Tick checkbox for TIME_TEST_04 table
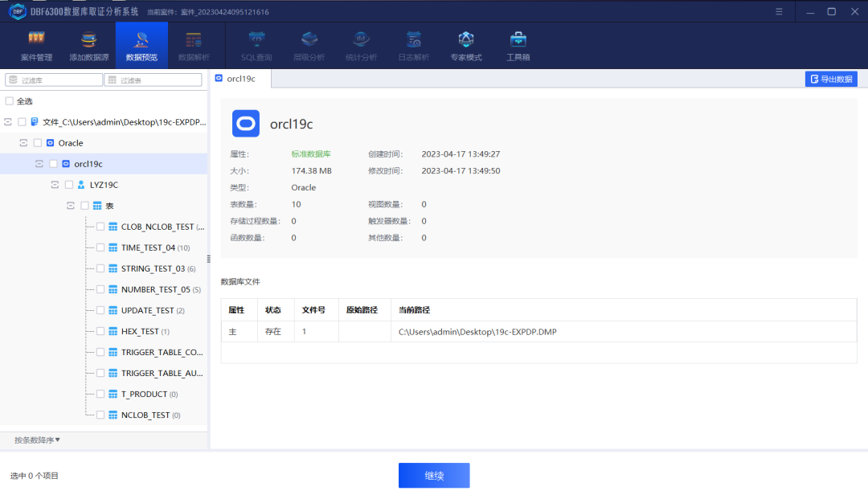Image resolution: width=868 pixels, height=499 pixels. [100, 247]
